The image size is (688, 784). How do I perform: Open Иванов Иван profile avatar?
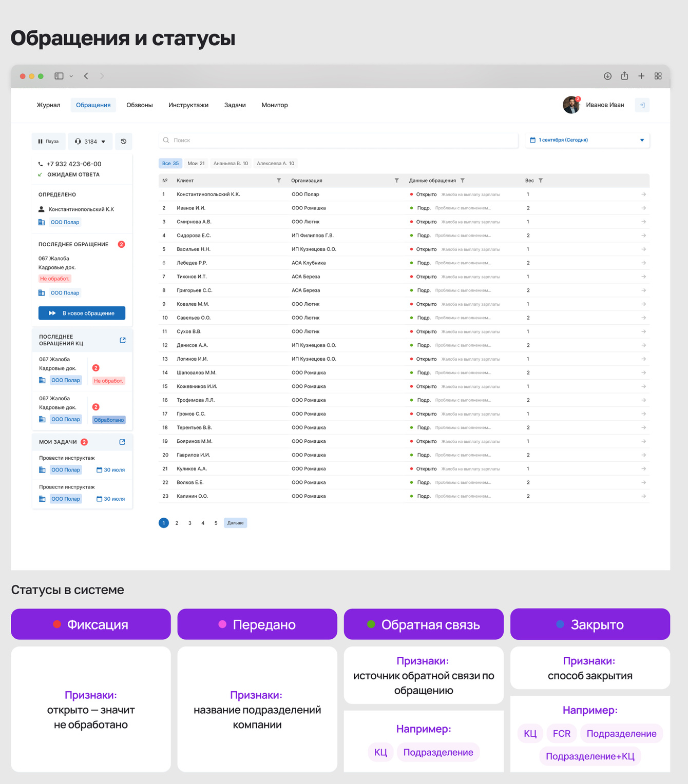[571, 105]
